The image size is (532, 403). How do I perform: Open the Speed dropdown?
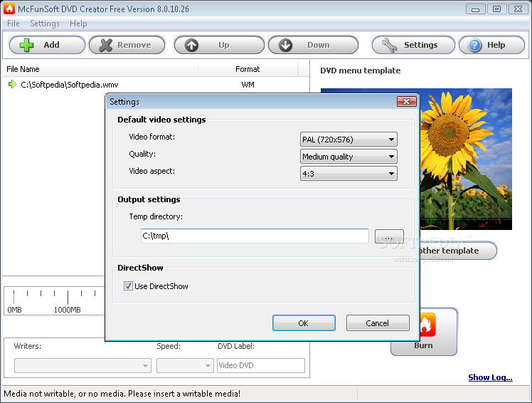tap(185, 366)
